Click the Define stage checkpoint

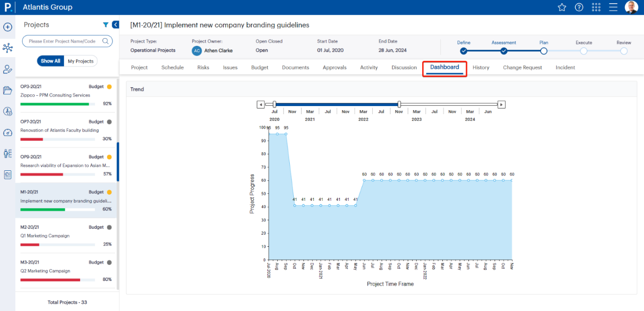pyautogui.click(x=464, y=51)
